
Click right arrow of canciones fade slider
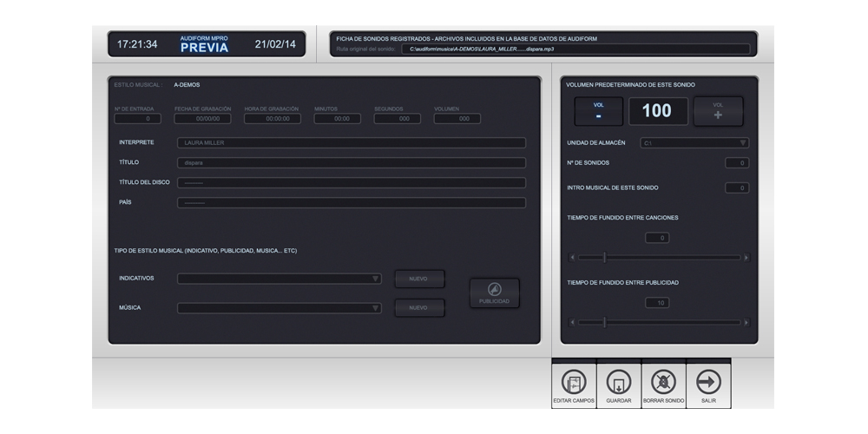[x=746, y=258]
